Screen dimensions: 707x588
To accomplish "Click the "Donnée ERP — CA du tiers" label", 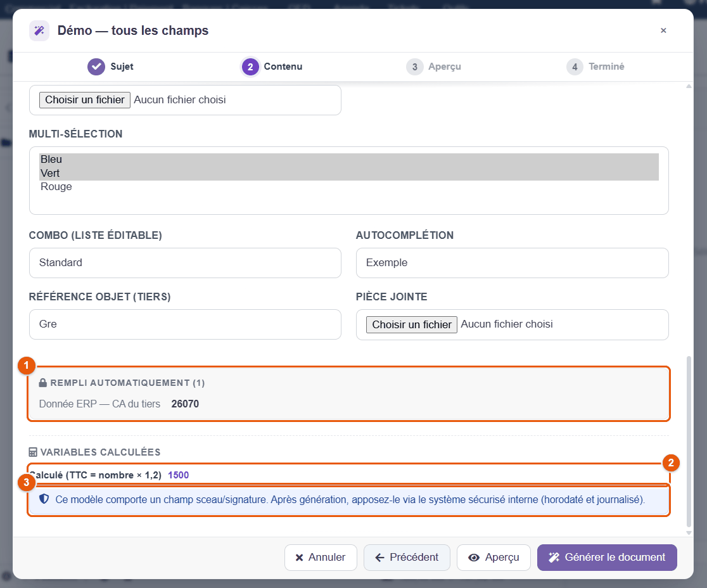I will pos(99,404).
